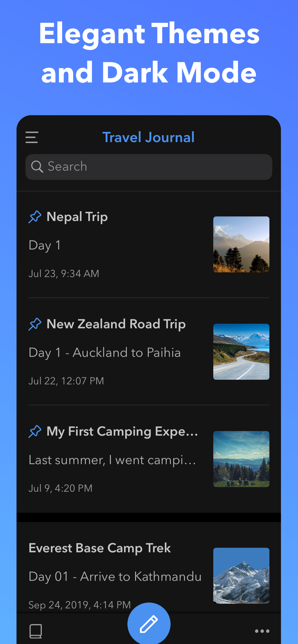Screen dimensions: 298x644
Task: Click the pin icon on My First Camping
Action: coord(35,431)
